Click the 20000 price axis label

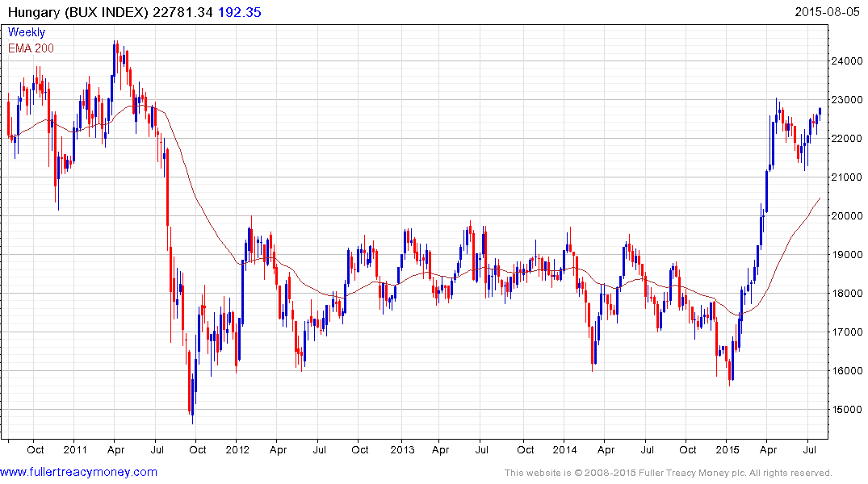(847, 216)
